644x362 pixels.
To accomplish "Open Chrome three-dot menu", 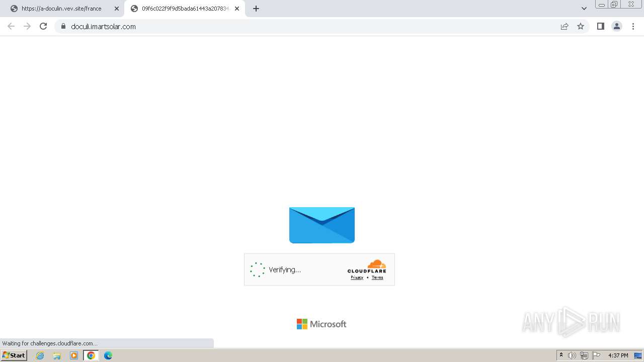I will (633, 26).
